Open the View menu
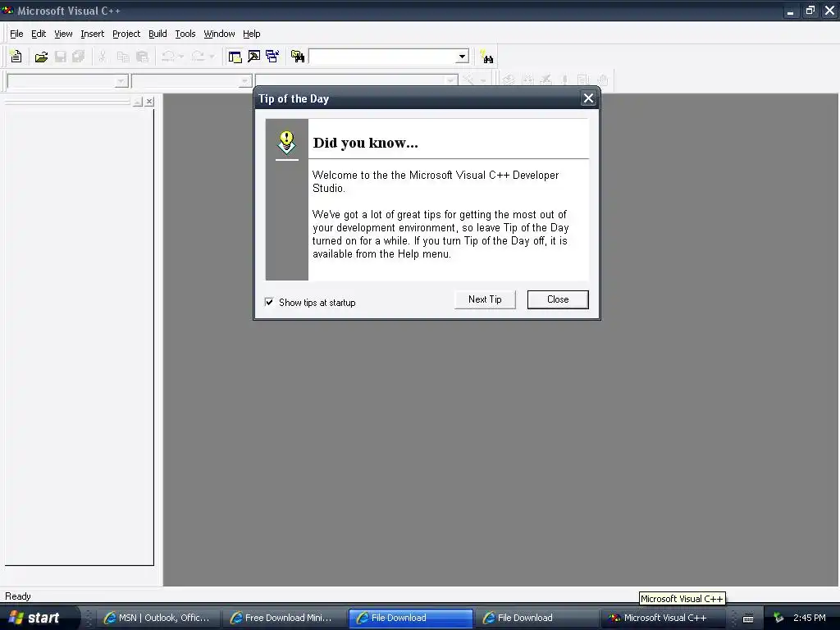840x630 pixels. coord(63,34)
